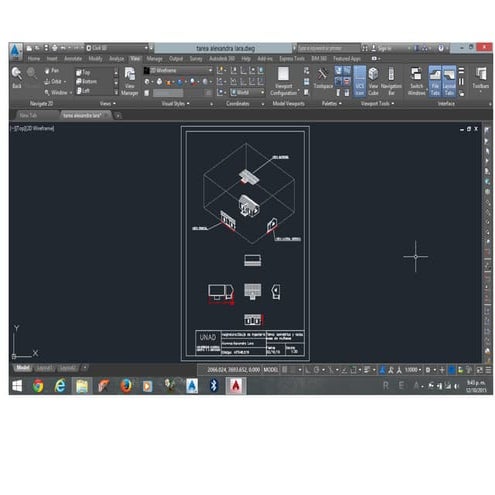Open the Tool Palettes window

click(323, 78)
